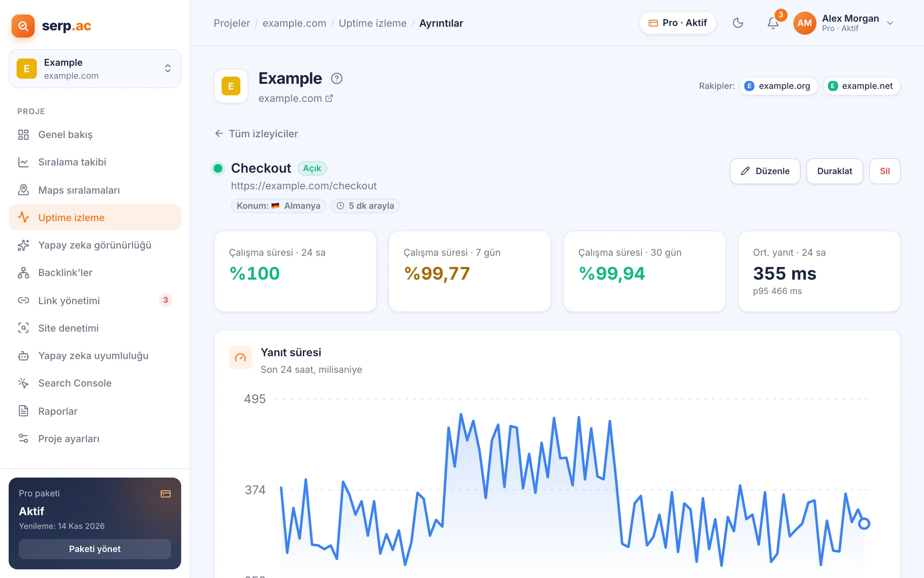The width and height of the screenshot is (924, 578).
Task: Click the Paketi yönet button
Action: point(95,549)
